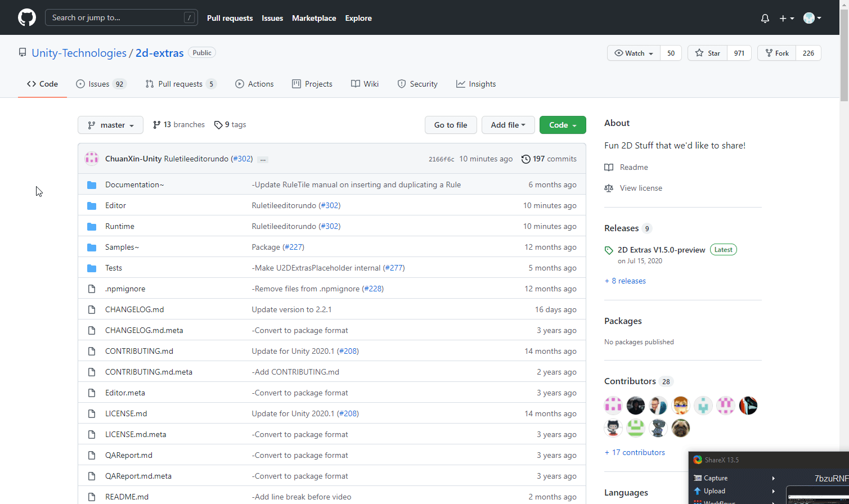The width and height of the screenshot is (849, 504).
Task: Click the Tests folder icon
Action: pyautogui.click(x=92, y=268)
